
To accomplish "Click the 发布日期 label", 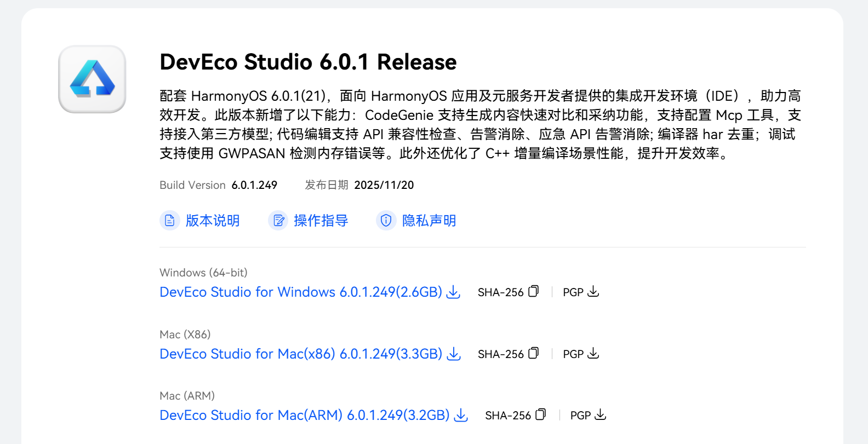I will [x=327, y=185].
